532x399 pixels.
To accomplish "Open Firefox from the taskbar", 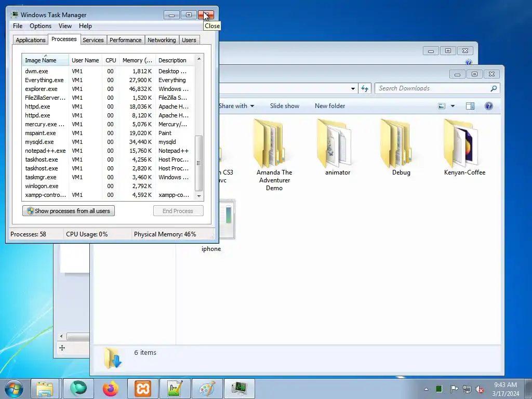I will 111,389.
